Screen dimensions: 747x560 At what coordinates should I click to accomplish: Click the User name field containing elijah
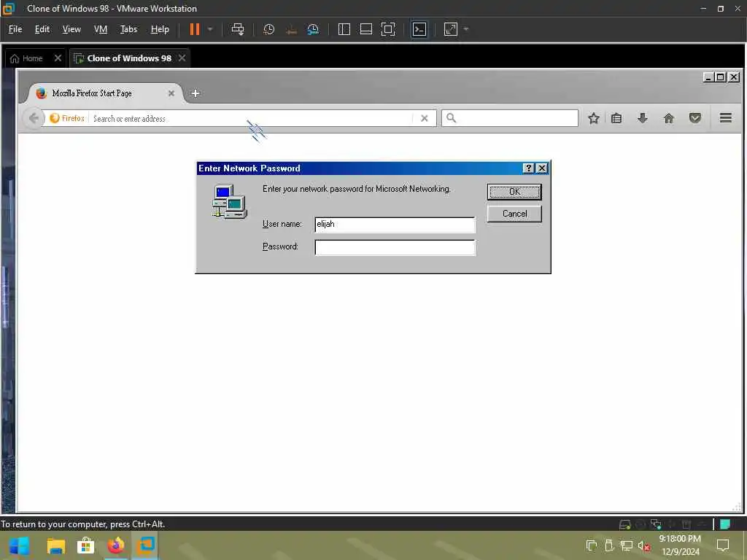tap(395, 225)
